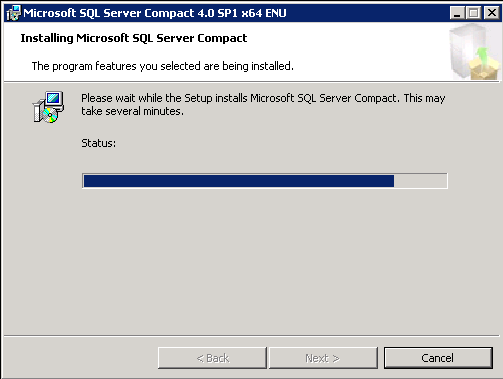Click the disabled "Next >" button
Screen dimensions: 503x379
coord(323,358)
